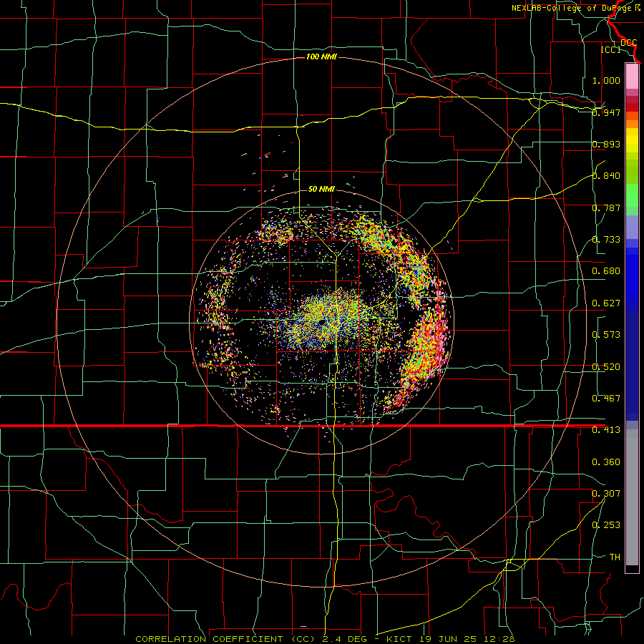Click the 100 NMI range ring label
644x644 pixels.
(x=321, y=57)
